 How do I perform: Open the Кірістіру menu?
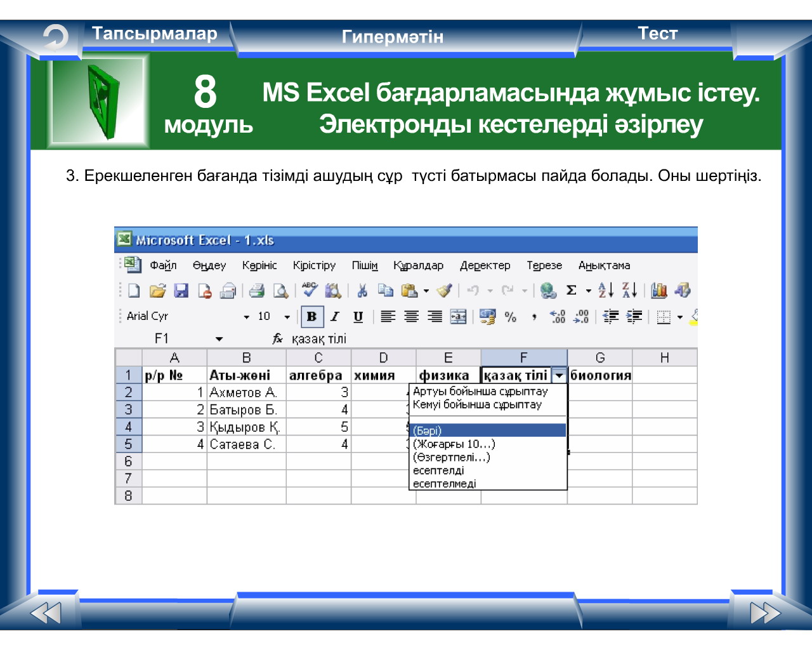pyautogui.click(x=314, y=265)
